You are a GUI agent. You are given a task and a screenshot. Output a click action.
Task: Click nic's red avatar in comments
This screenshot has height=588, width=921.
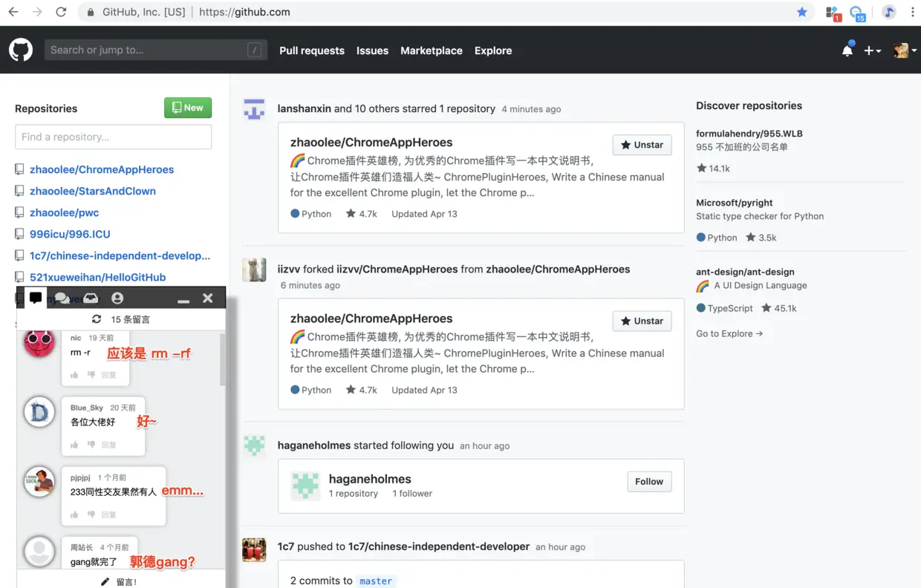(x=39, y=342)
